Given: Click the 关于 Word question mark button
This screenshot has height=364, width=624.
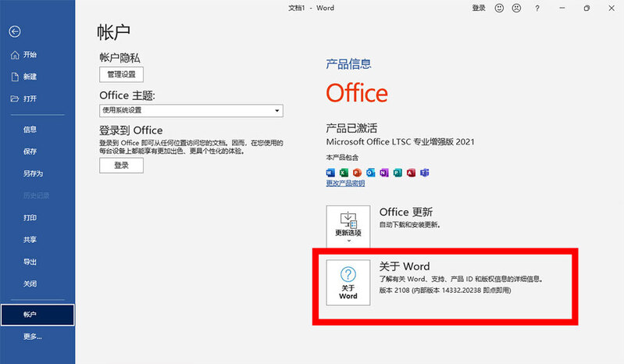Looking at the screenshot, I should 348,282.
